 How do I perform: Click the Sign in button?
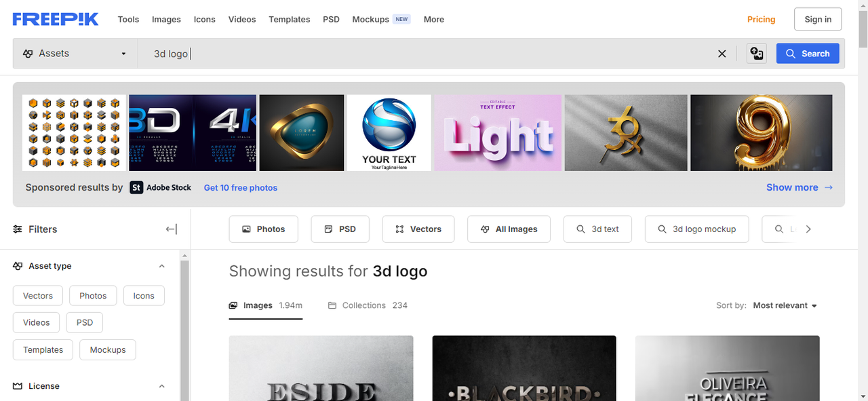click(x=818, y=19)
